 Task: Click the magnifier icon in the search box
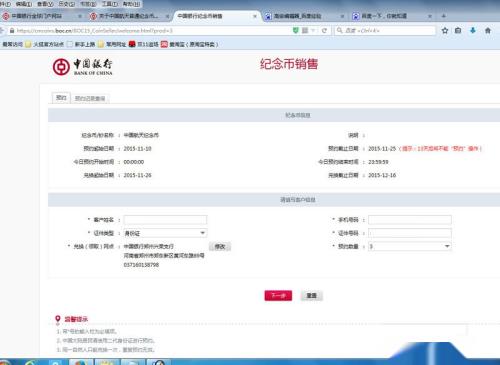tap(339, 31)
